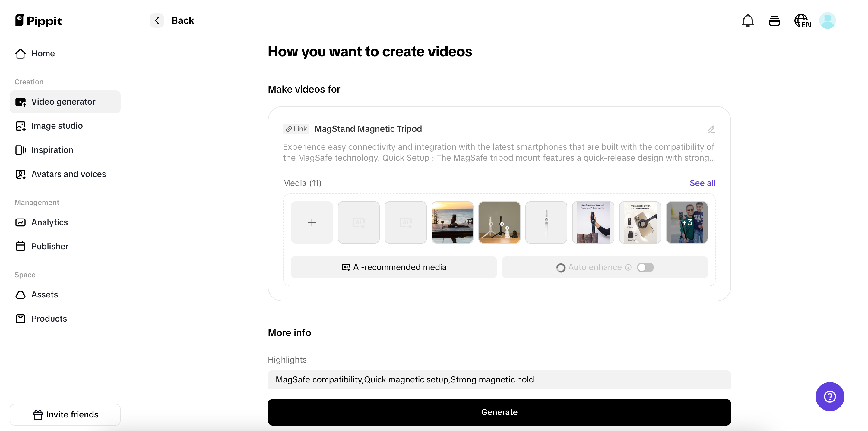Click the Avatars and voices icon
This screenshot has width=868, height=431.
(x=21, y=174)
